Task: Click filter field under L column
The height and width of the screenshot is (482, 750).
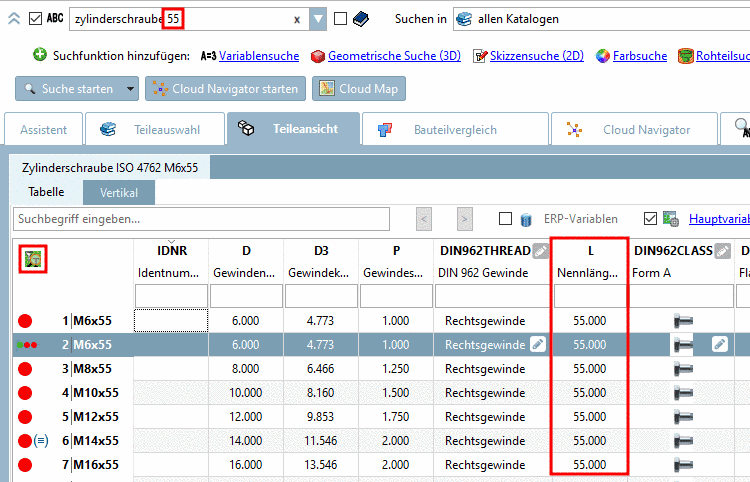Action: (x=590, y=296)
